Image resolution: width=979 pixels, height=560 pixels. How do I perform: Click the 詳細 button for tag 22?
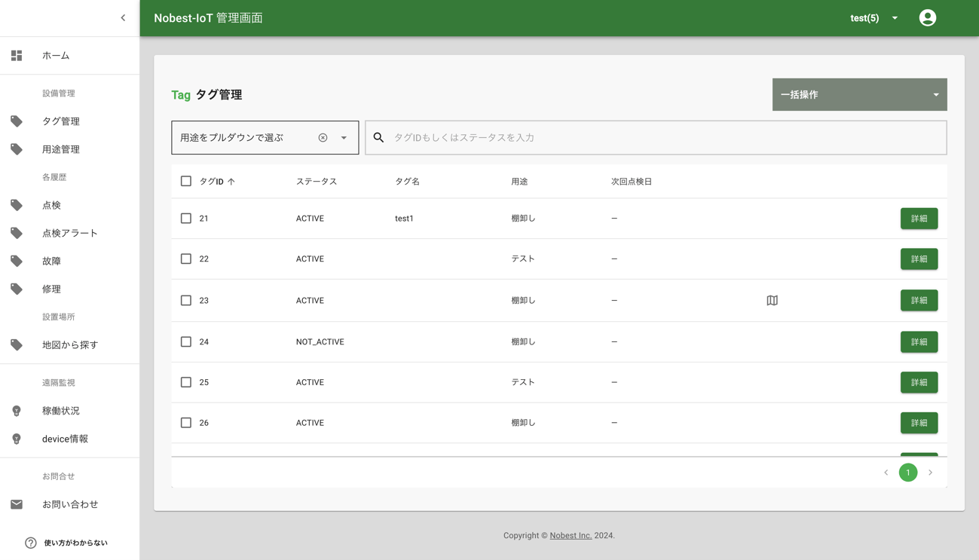(919, 259)
